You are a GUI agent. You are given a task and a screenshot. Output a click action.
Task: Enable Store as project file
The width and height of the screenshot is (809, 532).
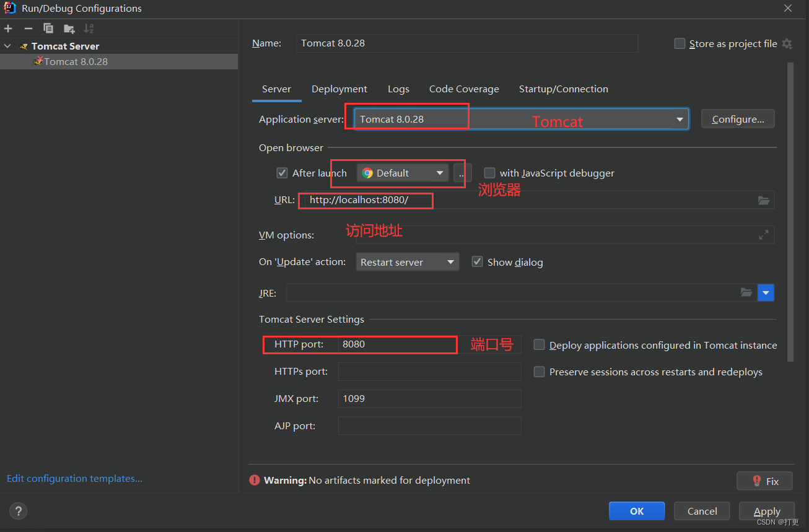click(680, 43)
